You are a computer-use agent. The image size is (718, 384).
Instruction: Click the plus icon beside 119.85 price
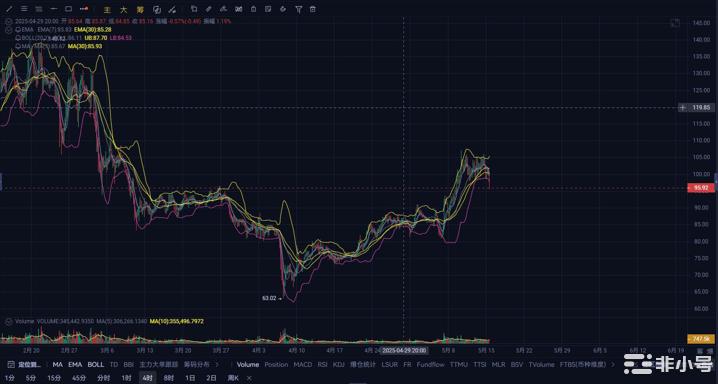(x=683, y=108)
